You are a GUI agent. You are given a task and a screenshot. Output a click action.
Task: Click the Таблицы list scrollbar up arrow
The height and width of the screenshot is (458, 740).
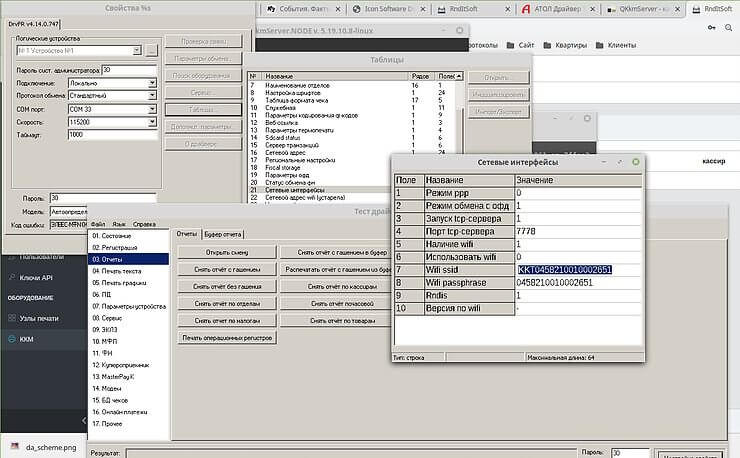click(x=459, y=76)
